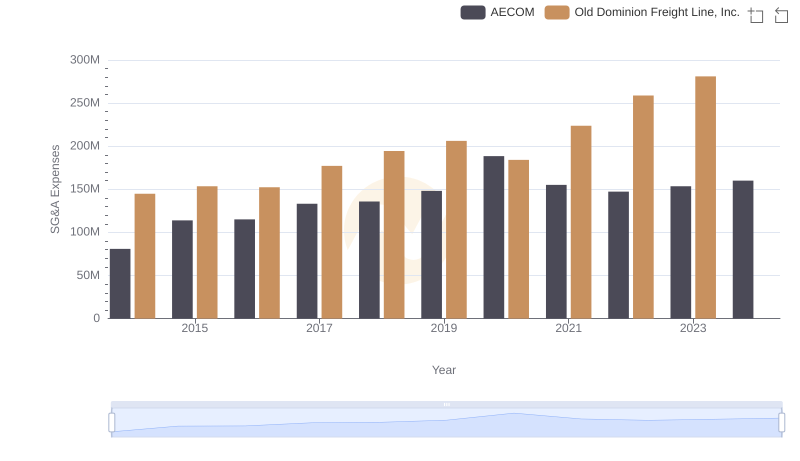Viewport: 800px width, 461px height.
Task: Click the first AECOM bar for 2014
Action: point(120,283)
